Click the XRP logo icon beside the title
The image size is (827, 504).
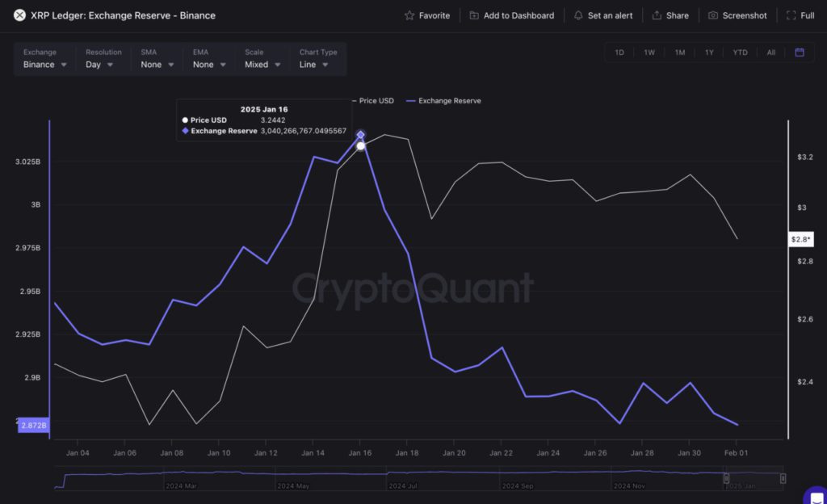[19, 15]
